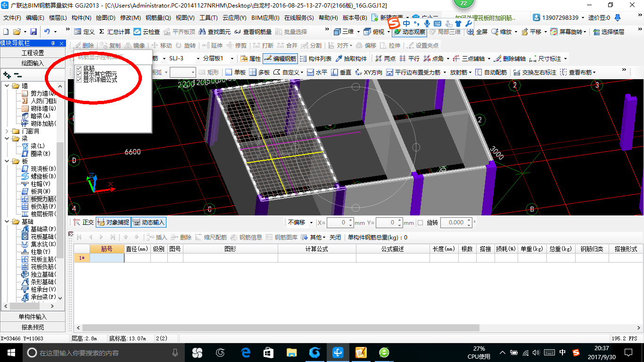Click the Windows Start button
This screenshot has width=644, height=362.
click(11, 352)
